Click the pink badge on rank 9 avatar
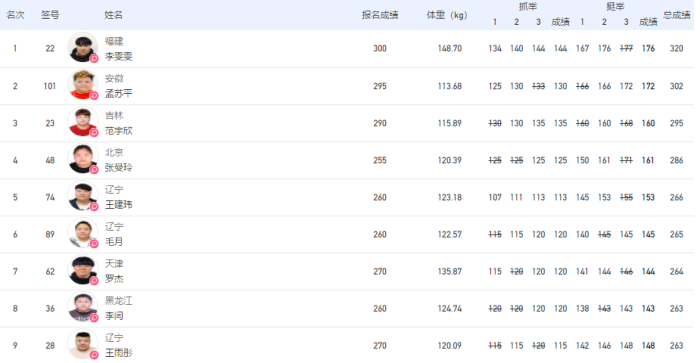 pyautogui.click(x=94, y=355)
